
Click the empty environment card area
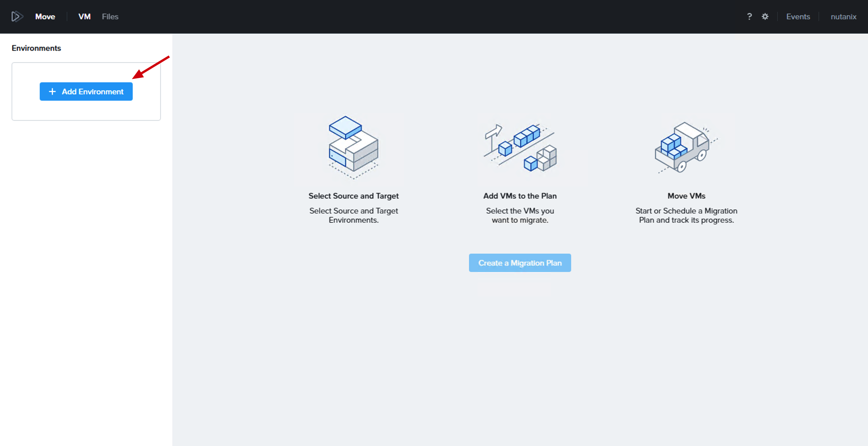pyautogui.click(x=86, y=111)
